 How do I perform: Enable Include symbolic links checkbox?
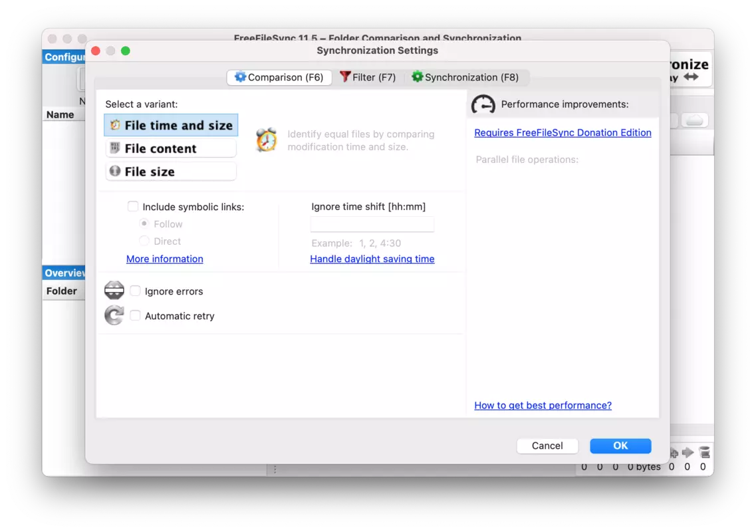(x=132, y=206)
